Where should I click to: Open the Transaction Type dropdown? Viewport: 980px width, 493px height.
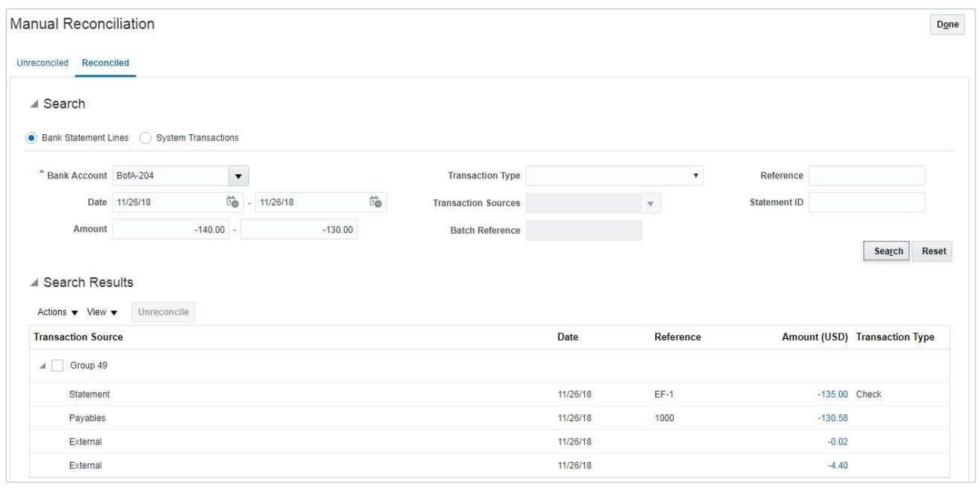point(695,176)
